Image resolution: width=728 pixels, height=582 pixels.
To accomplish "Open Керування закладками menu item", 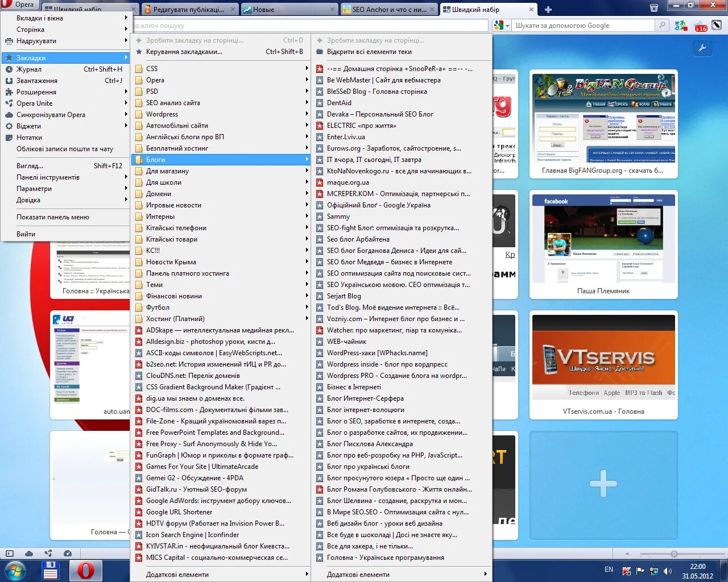I will point(222,52).
